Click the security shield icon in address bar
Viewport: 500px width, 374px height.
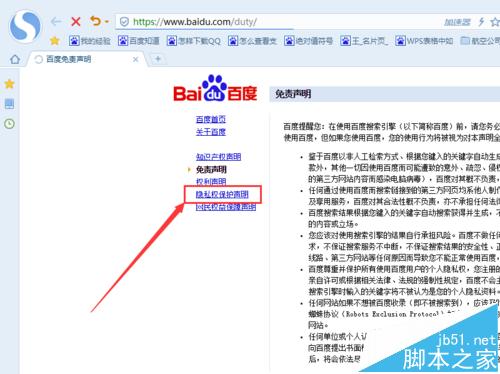[124, 22]
